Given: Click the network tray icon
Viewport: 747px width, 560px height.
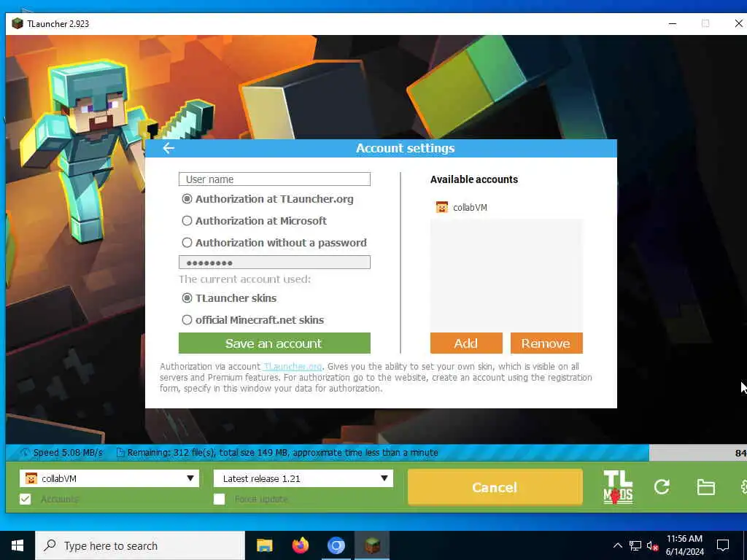Looking at the screenshot, I should (x=635, y=545).
